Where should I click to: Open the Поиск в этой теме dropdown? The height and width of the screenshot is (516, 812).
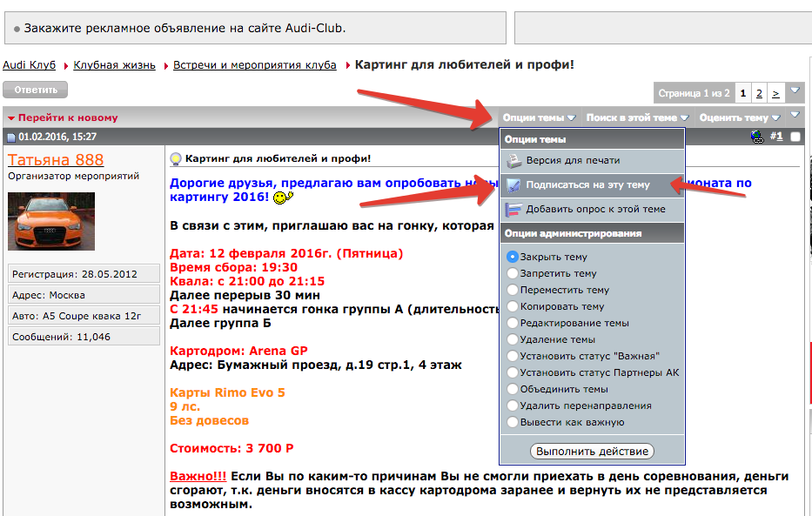pyautogui.click(x=637, y=118)
